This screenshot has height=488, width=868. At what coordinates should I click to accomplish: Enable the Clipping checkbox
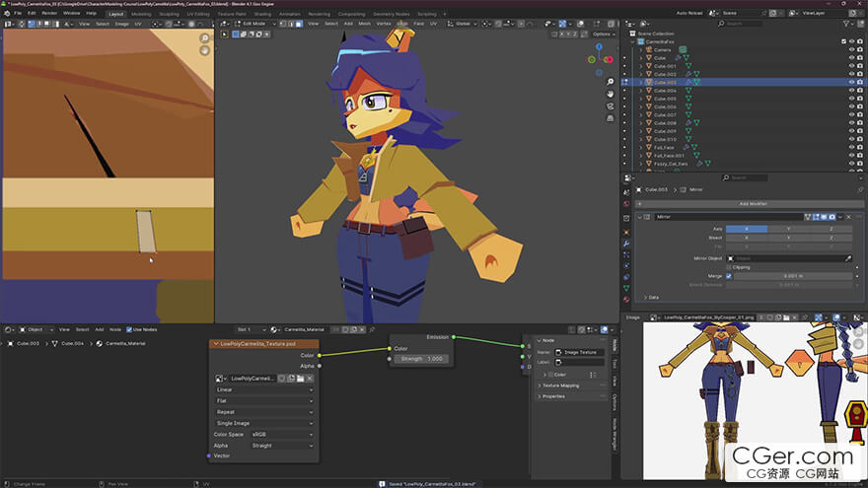tap(729, 267)
